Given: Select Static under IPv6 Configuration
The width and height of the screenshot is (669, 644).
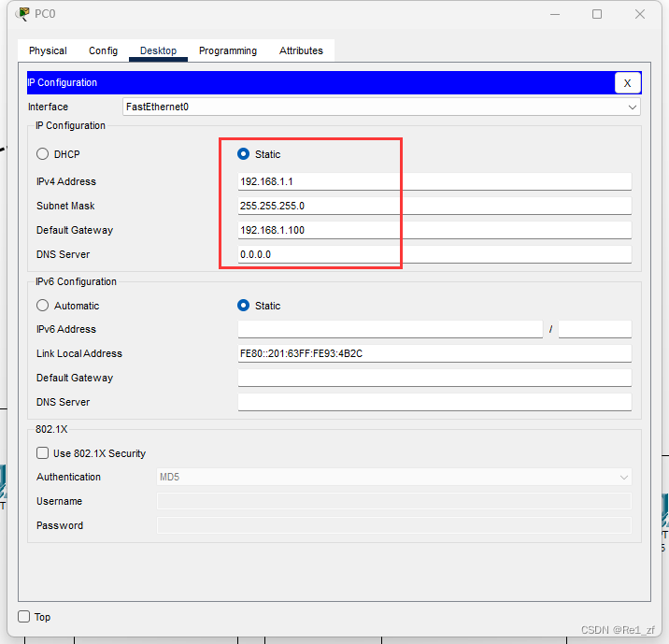Looking at the screenshot, I should (243, 306).
